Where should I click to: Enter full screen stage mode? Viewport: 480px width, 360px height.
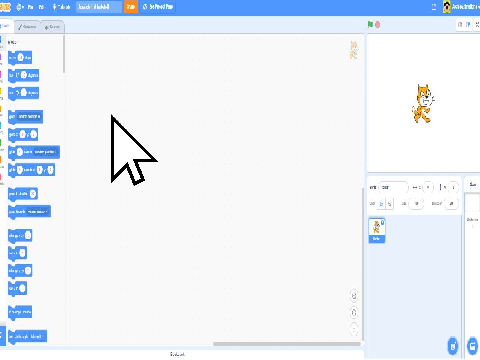477,25
